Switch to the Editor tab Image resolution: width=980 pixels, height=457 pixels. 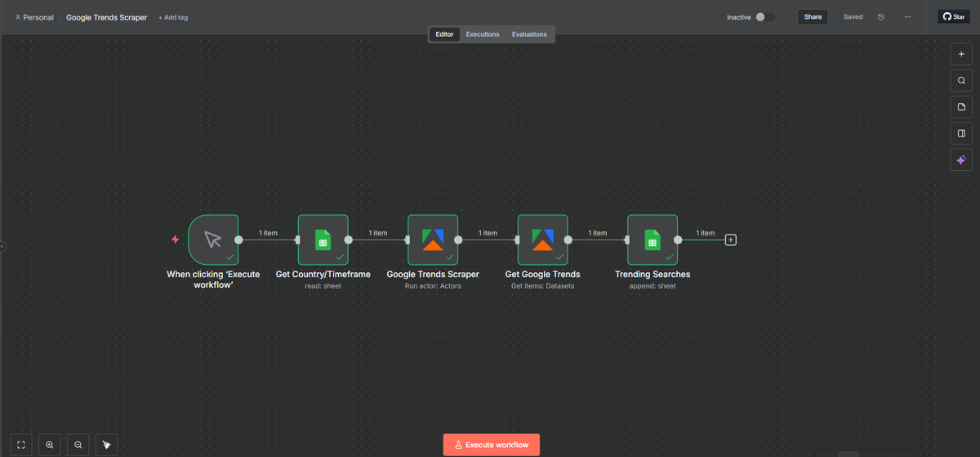tap(444, 34)
